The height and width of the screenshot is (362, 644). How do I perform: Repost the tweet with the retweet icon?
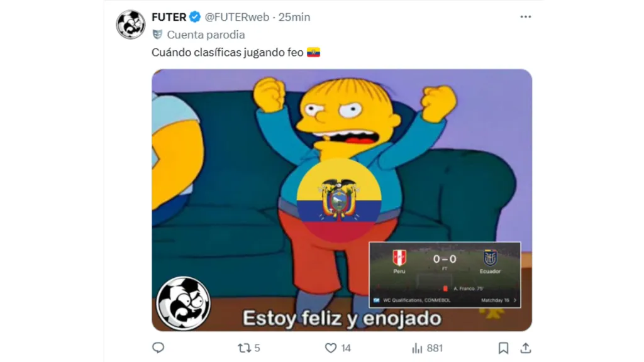pyautogui.click(x=245, y=348)
